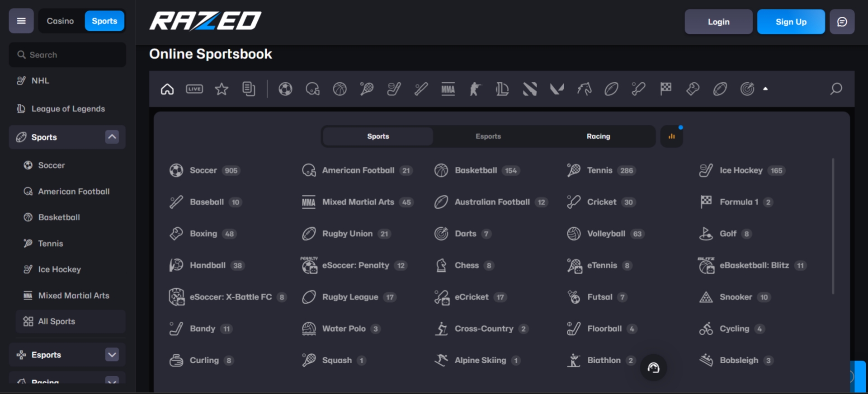This screenshot has width=868, height=394.
Task: Collapse the sports icon toolbar arrow
Action: pyautogui.click(x=765, y=89)
